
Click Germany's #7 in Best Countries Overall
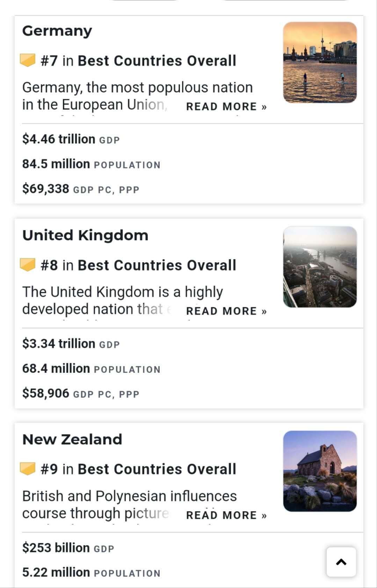(138, 61)
